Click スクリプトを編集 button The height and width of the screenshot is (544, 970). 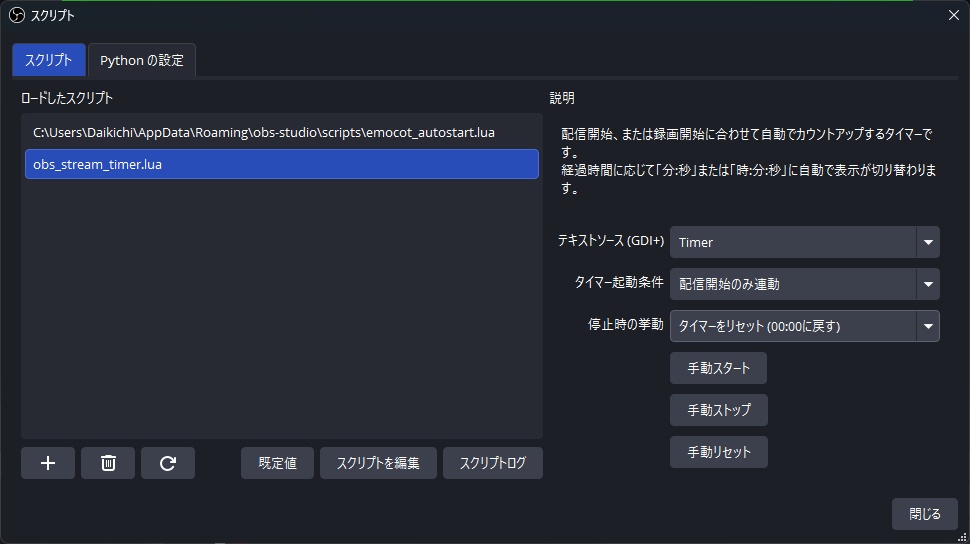[x=378, y=463]
